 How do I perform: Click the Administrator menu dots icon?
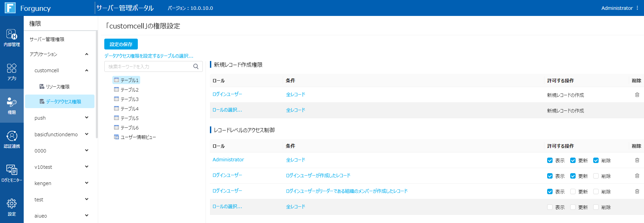click(637, 8)
